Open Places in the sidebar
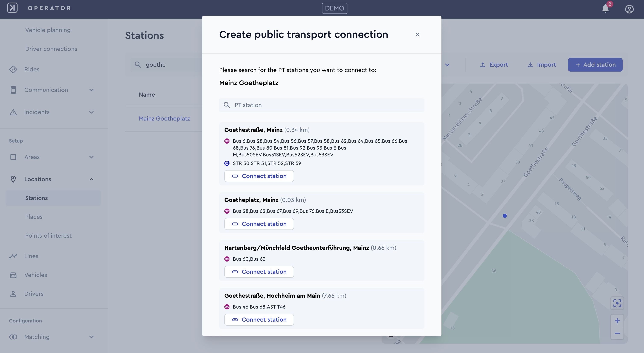 coord(34,217)
